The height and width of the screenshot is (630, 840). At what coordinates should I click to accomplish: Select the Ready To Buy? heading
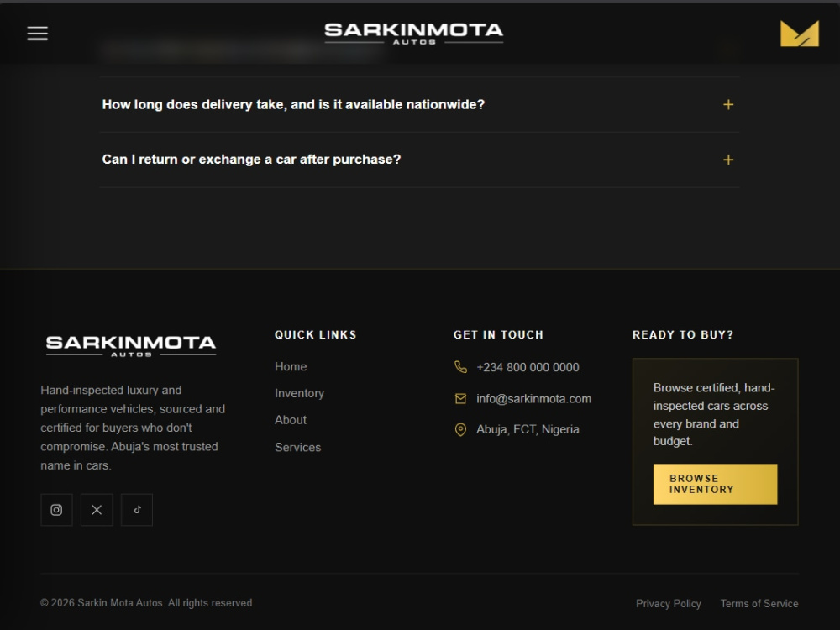(683, 335)
